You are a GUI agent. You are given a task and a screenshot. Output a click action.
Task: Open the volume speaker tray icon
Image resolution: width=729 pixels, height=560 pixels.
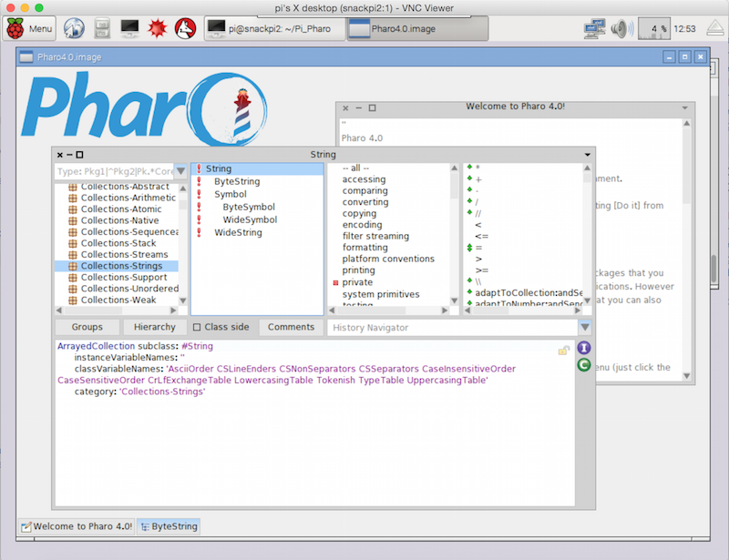coord(621,29)
